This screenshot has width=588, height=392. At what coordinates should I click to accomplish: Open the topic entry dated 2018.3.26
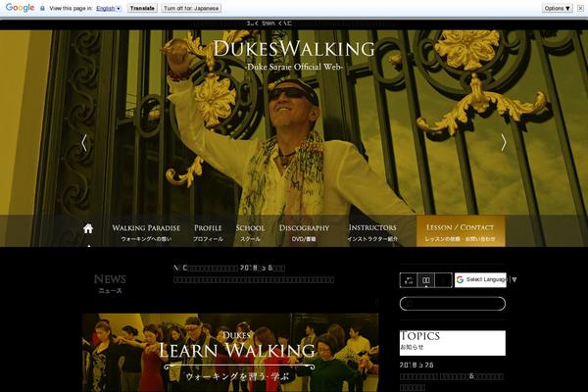tap(452, 376)
